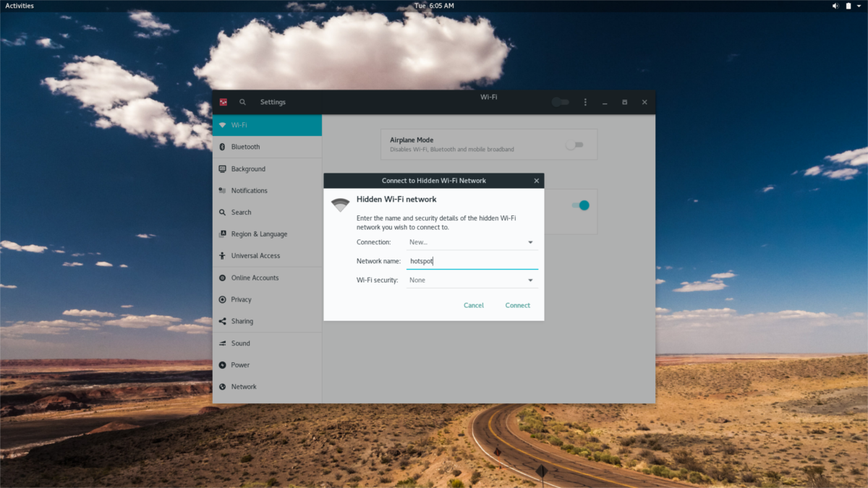Click the Privacy icon in sidebar
868x488 pixels.
pyautogui.click(x=222, y=299)
